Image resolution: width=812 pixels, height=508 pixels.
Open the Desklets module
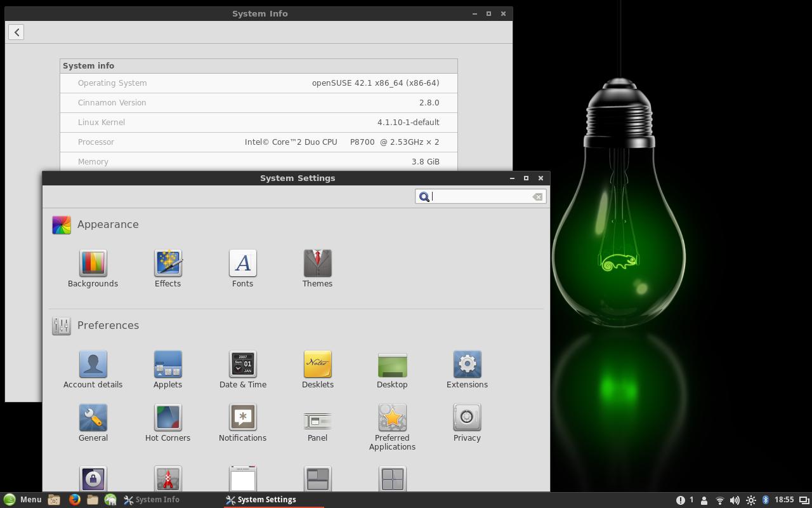pos(317,364)
